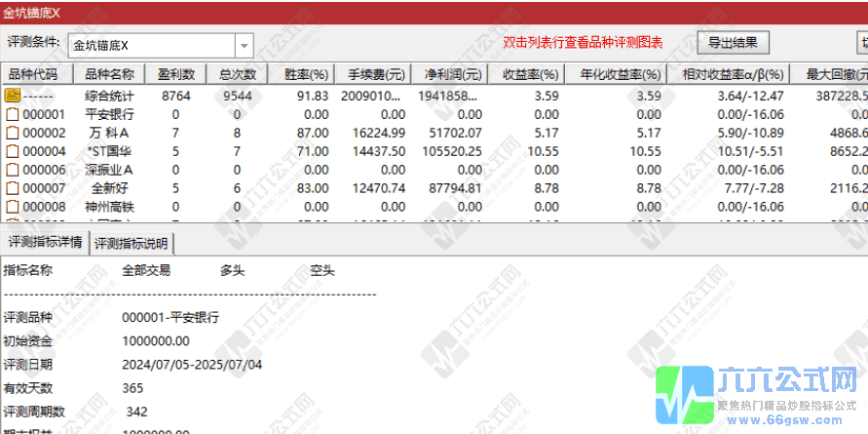868x434 pixels.
Task: Click the icon beside 000008 神州高铁
Action: click(13, 207)
